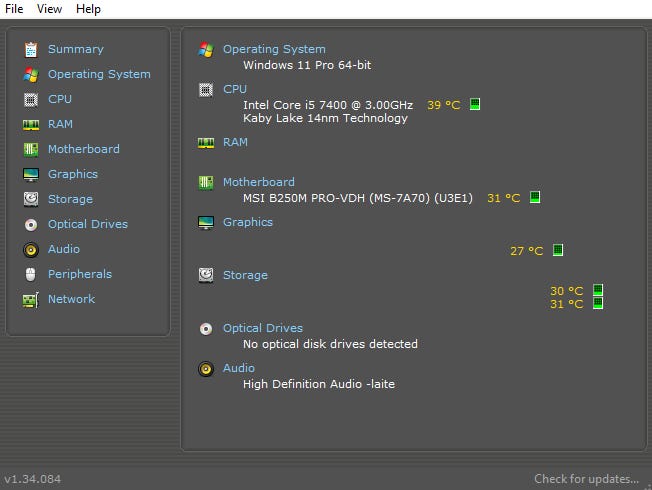Click the green temperature indicator beside 39 °C
The height and width of the screenshot is (490, 652).
click(x=475, y=104)
